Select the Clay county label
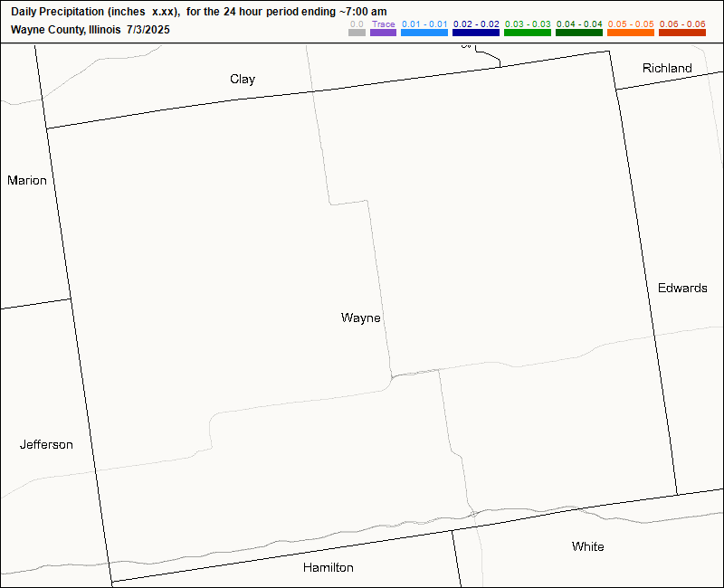This screenshot has height=588, width=724. point(243,80)
